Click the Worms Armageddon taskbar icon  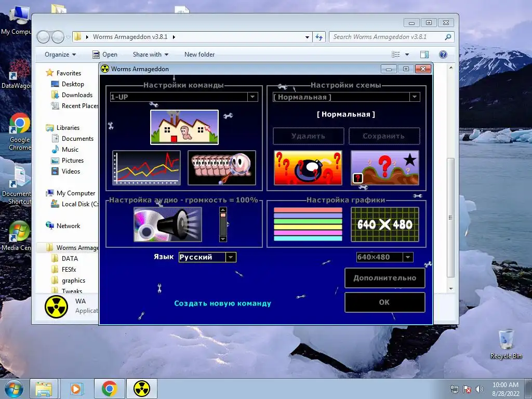click(142, 389)
